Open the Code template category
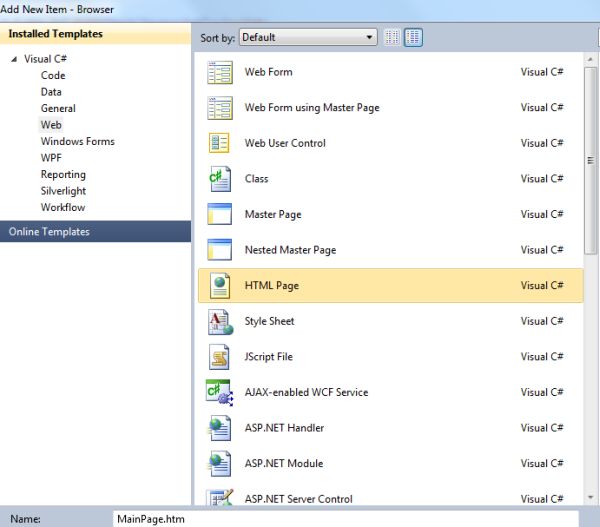Viewport: 600px width, 527px height. point(53,75)
